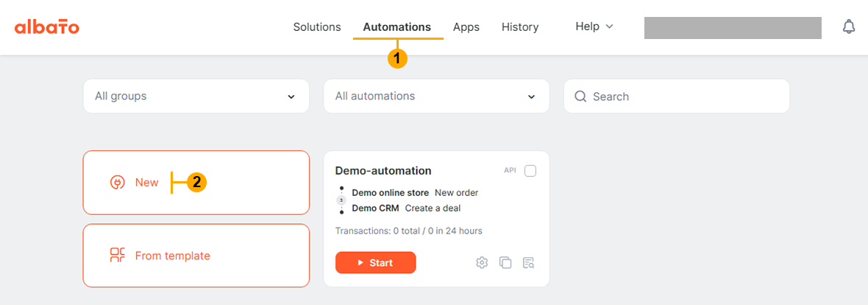Click the Transactions: 0 total text
Viewport: 868px width, 305px height.
408,231
